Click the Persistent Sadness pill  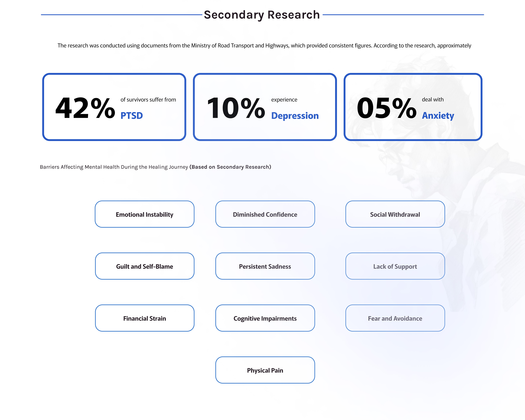[265, 266]
